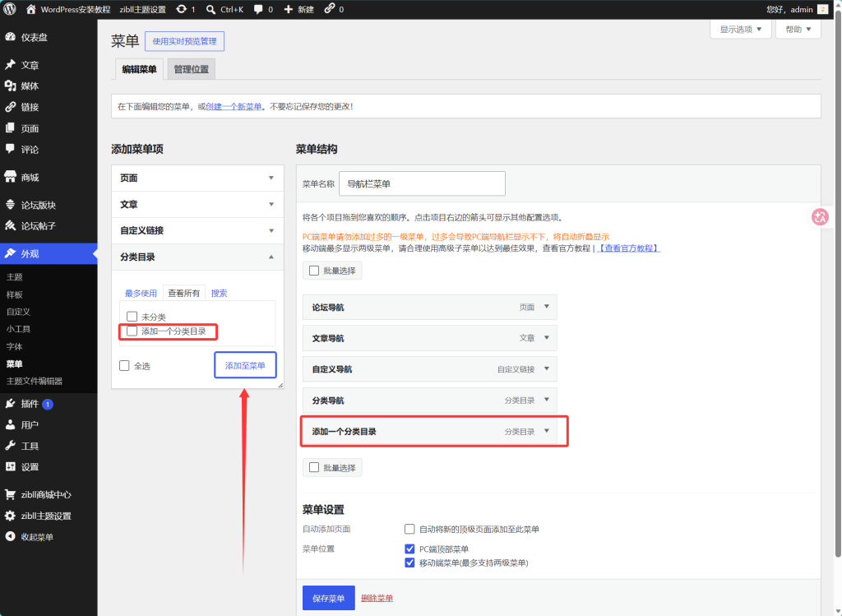This screenshot has height=616, width=842.
Task: Uncheck PC端顶部菜单 location
Action: pyautogui.click(x=409, y=549)
